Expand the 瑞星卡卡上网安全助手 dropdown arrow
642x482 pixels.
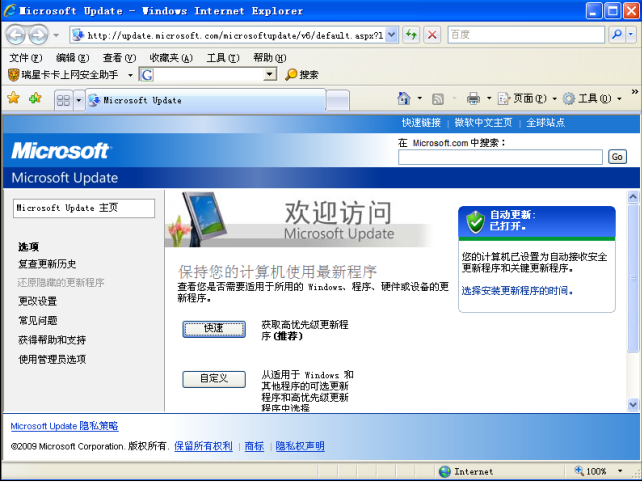tap(130, 75)
